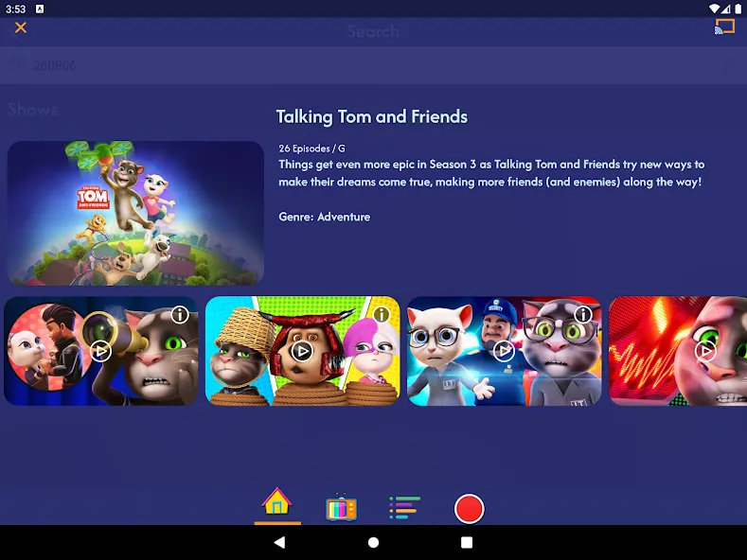
Task: Play the telescope spying Tom episode
Action: [x=100, y=352]
